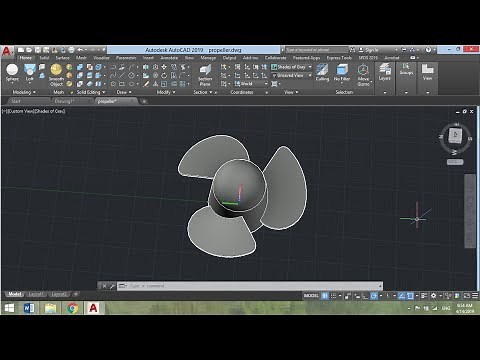
Task: Switch to the Layout1 tab
Action: click(x=36, y=294)
